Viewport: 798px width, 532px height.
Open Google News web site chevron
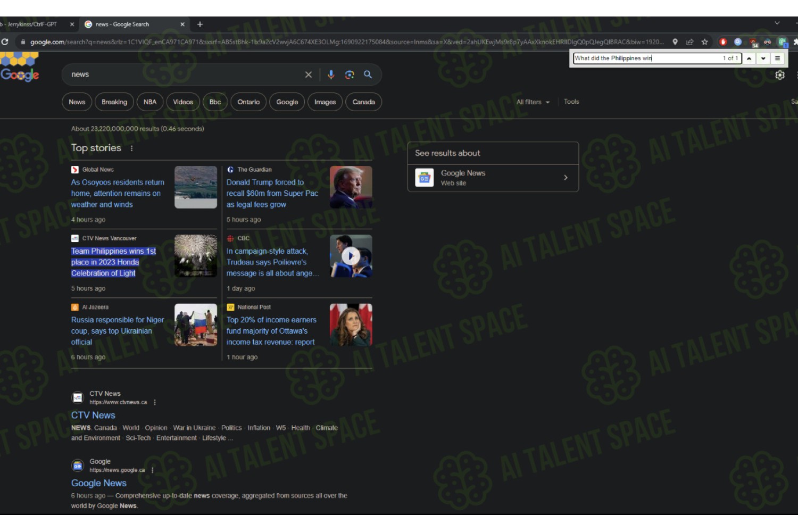coord(566,178)
